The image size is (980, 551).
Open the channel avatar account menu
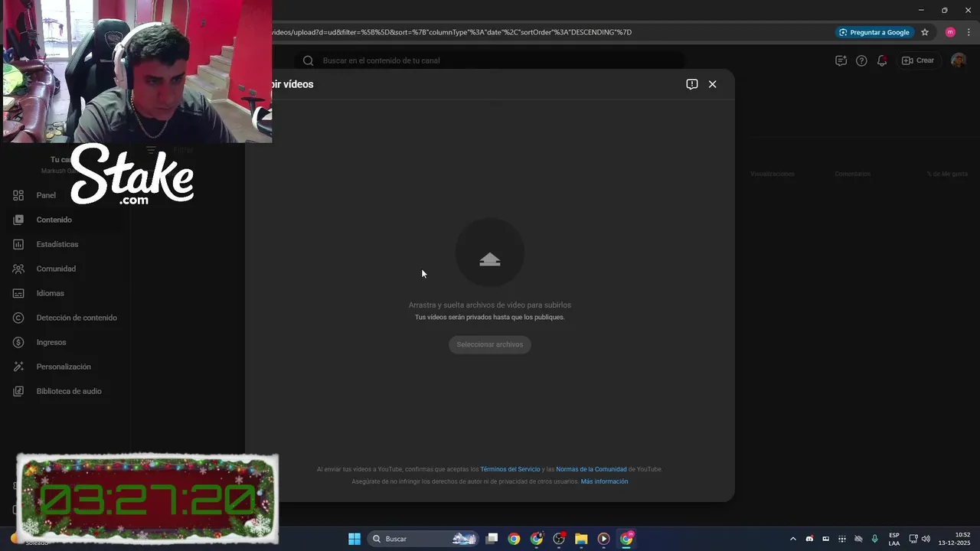coord(959,60)
